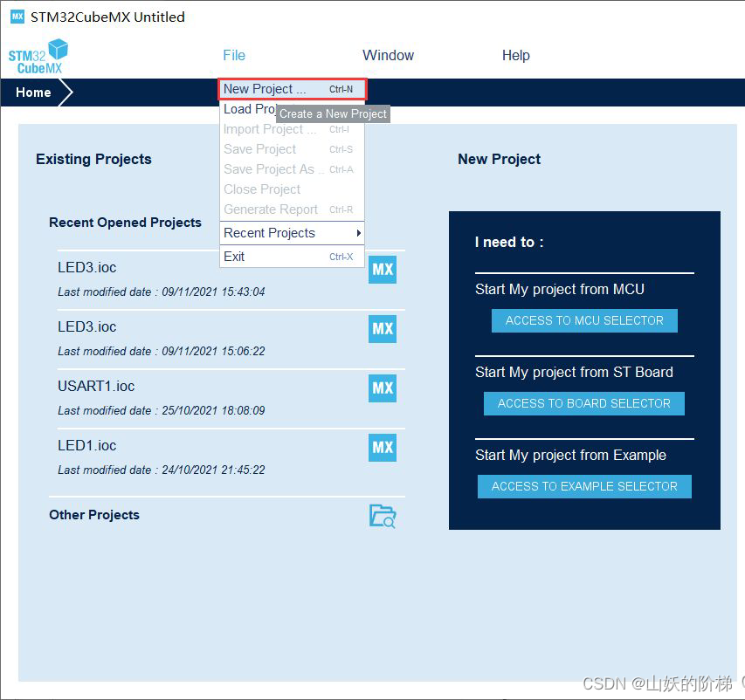
Task: Click Generate Report menu entry
Action: 292,209
